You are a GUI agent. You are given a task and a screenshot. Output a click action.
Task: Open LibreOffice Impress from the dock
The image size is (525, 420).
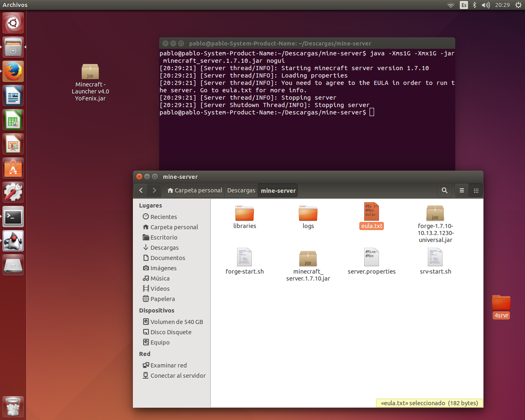[x=13, y=144]
